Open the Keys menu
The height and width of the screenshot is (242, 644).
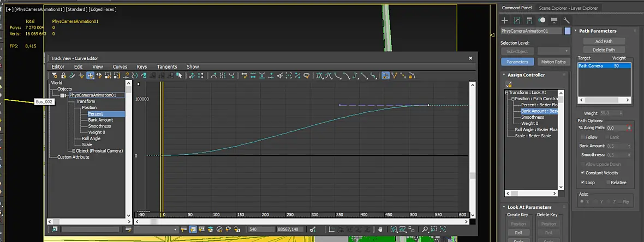pyautogui.click(x=142, y=66)
